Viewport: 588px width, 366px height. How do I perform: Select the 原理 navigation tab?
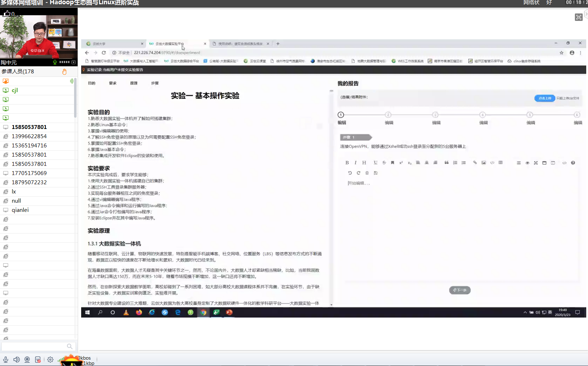click(x=134, y=83)
